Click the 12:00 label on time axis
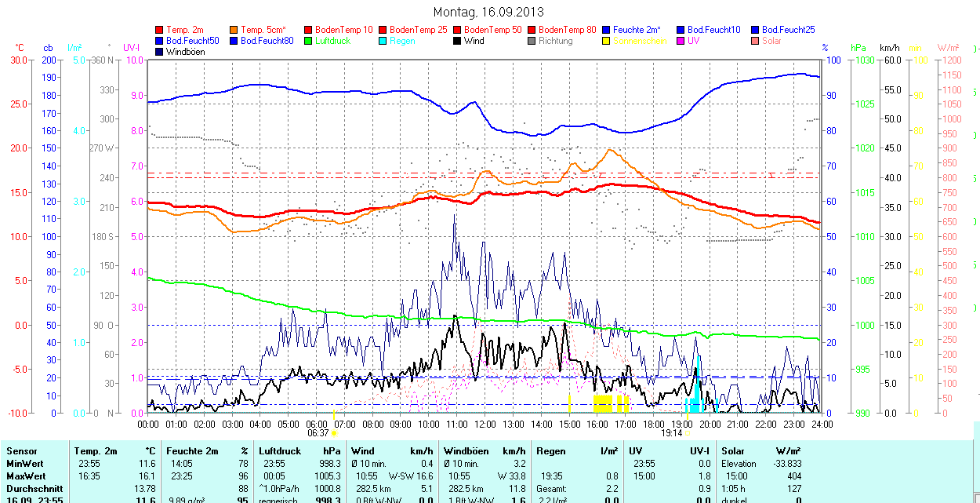This screenshot has height=503, width=980. [x=485, y=424]
